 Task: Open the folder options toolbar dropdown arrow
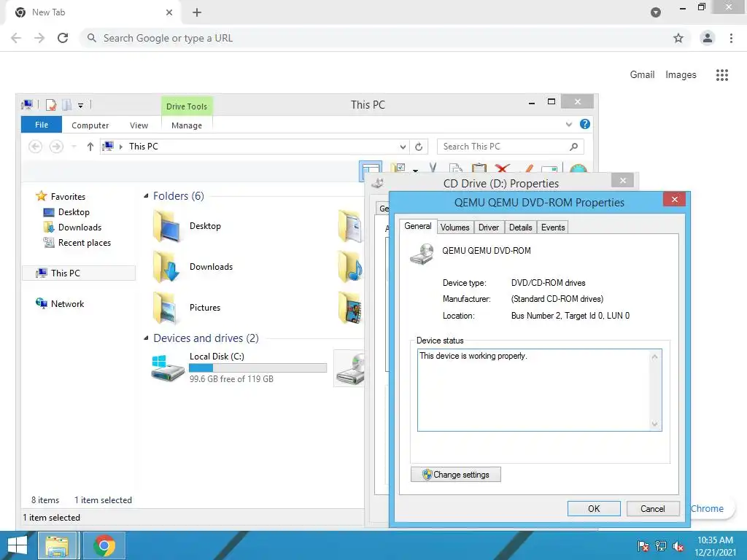[x=415, y=169]
